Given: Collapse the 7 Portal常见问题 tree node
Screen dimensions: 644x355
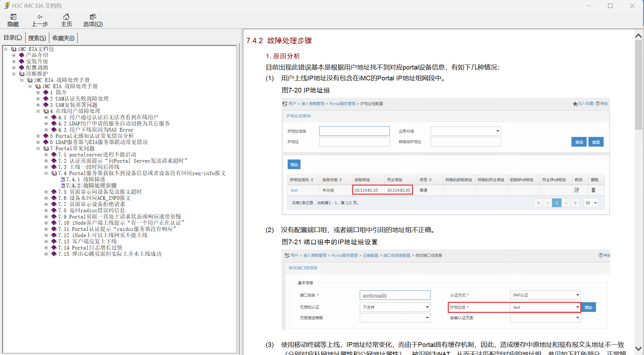Looking at the screenshot, I should [x=38, y=148].
